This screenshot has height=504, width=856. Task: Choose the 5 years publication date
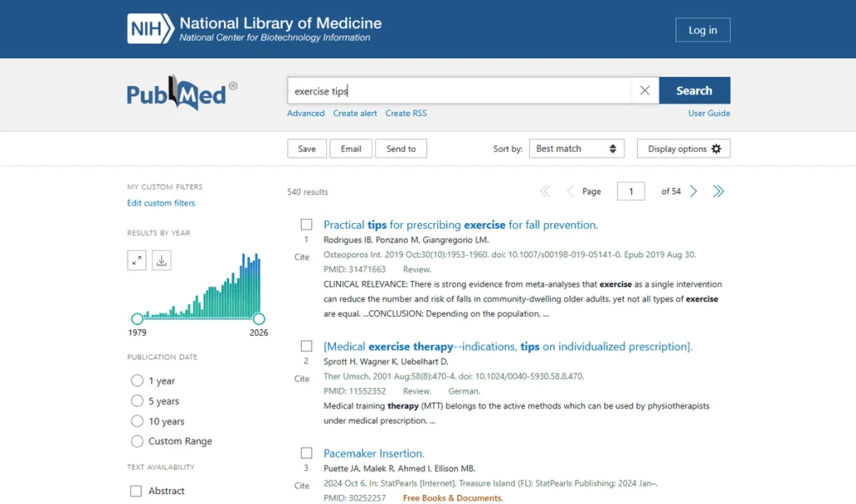pyautogui.click(x=137, y=401)
